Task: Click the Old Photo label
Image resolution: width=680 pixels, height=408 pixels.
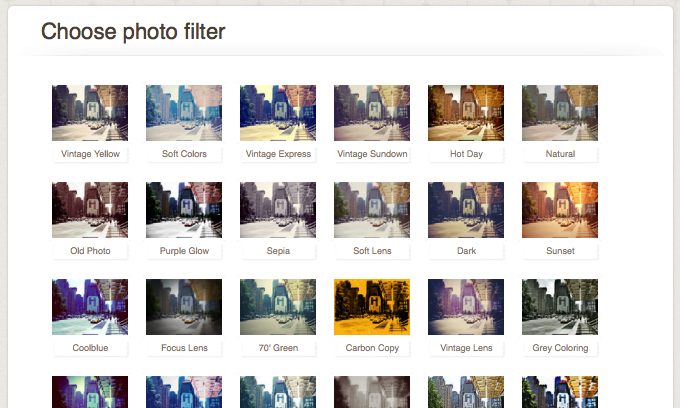Action: coord(90,251)
